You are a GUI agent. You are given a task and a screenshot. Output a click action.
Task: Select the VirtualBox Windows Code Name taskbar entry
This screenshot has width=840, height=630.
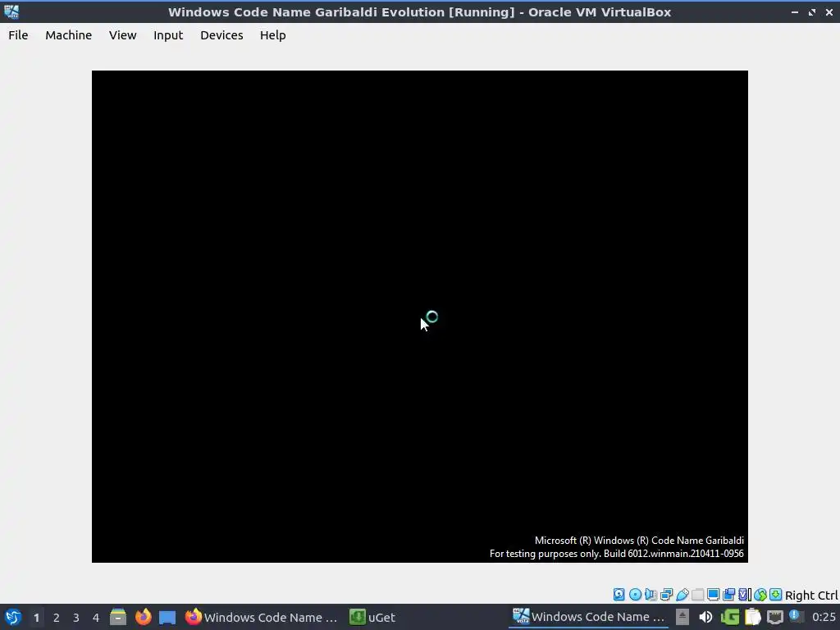(588, 617)
